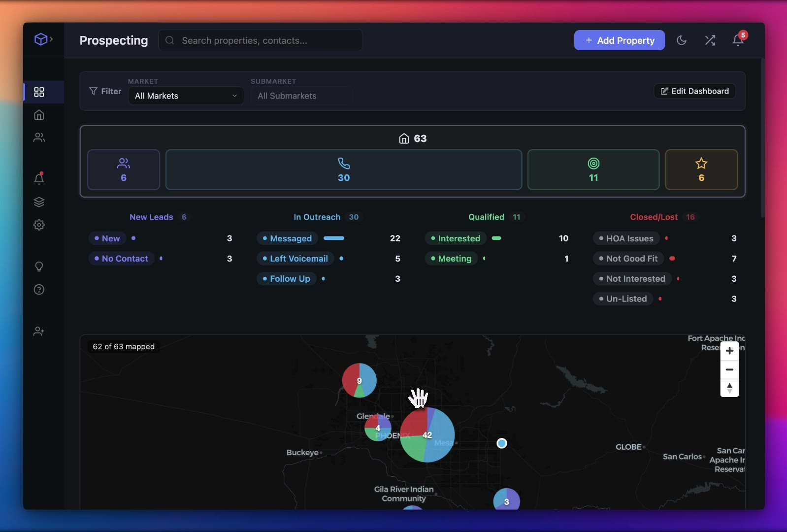Click the 62 of 63 mapped label
The height and width of the screenshot is (532, 787).
[x=124, y=347]
